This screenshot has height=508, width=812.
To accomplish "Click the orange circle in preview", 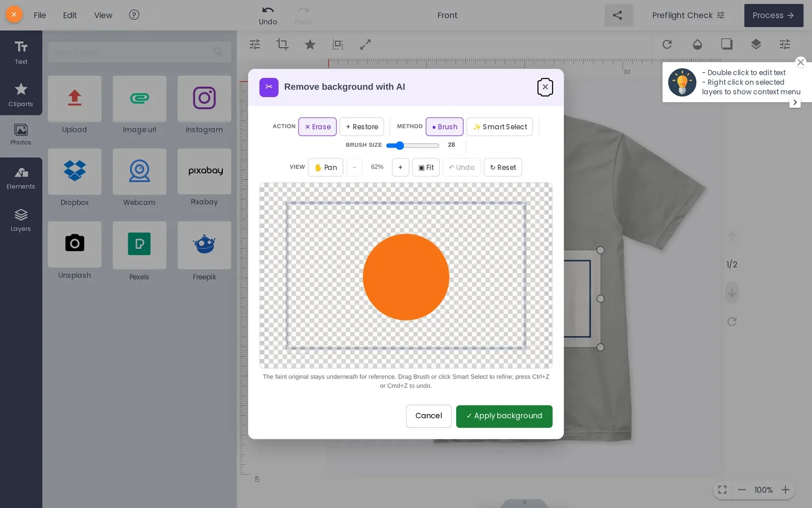I will pos(406,277).
